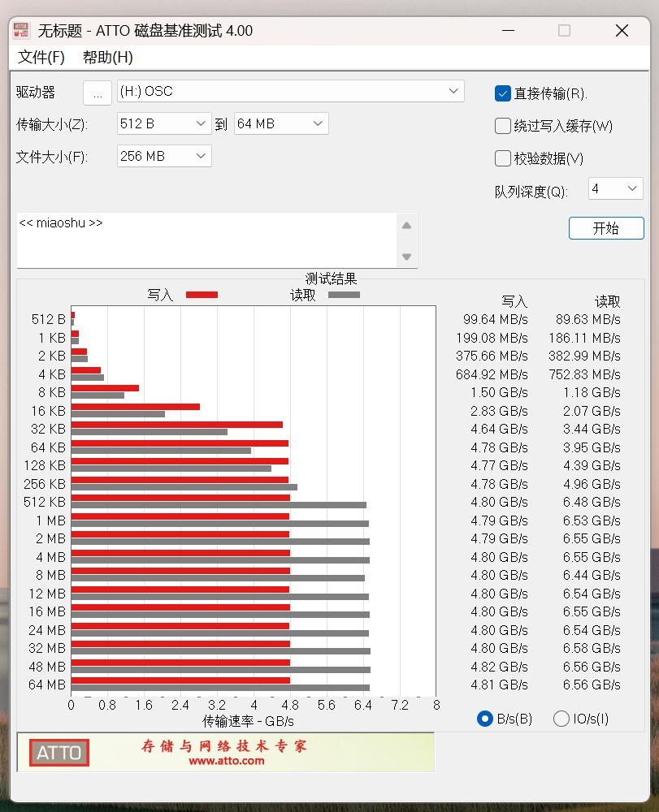Viewport: 659px width, 812px height.
Task: Maximize the ATTO benchmark window
Action: pyautogui.click(x=565, y=31)
